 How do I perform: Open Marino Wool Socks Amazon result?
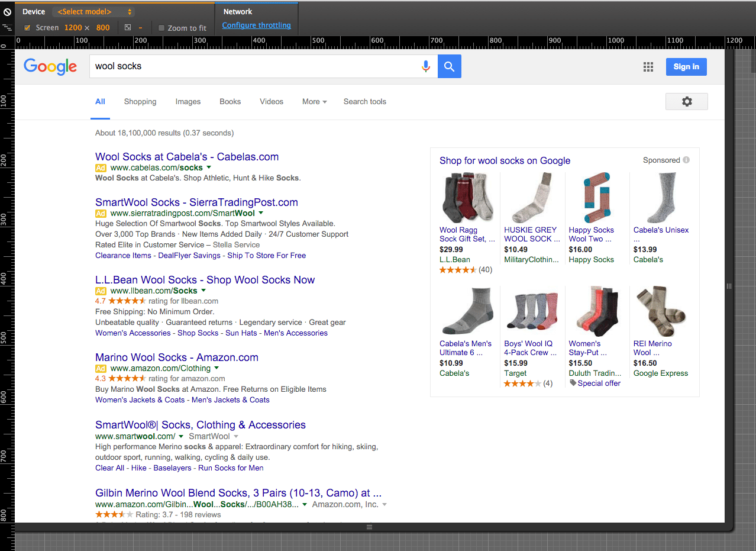tap(177, 357)
